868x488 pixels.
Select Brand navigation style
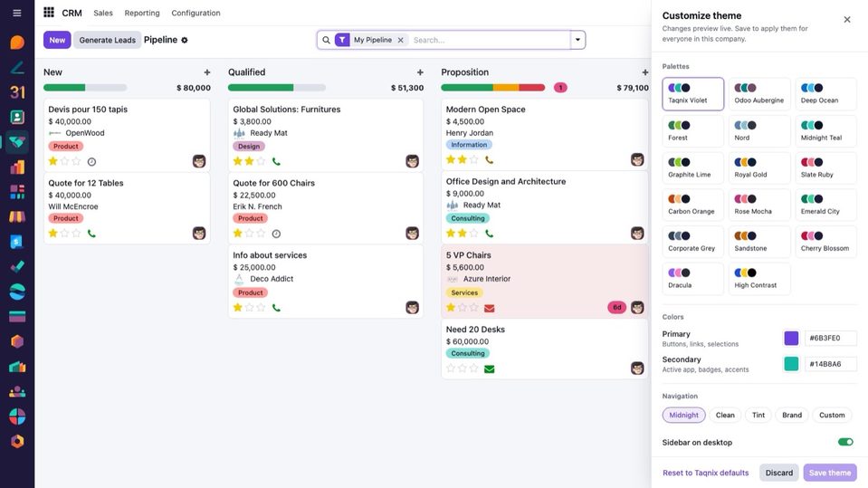pos(792,415)
